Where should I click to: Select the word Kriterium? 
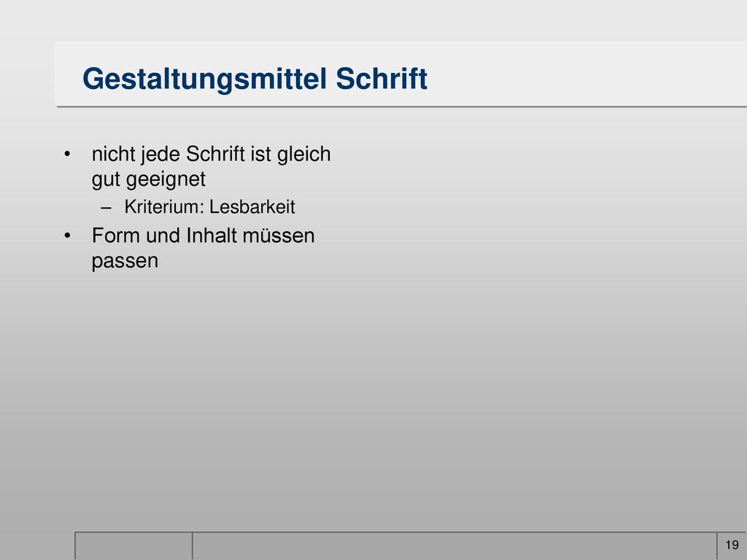tap(164, 206)
